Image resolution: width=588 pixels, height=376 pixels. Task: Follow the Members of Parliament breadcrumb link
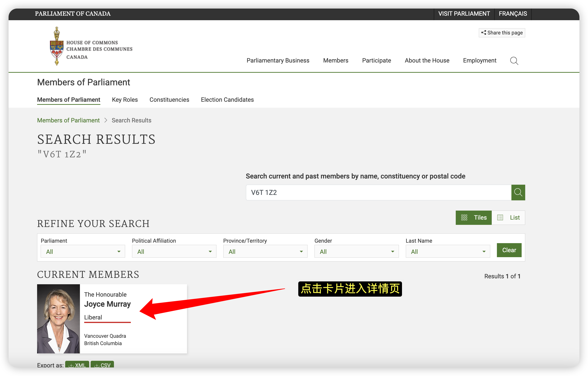(69, 120)
